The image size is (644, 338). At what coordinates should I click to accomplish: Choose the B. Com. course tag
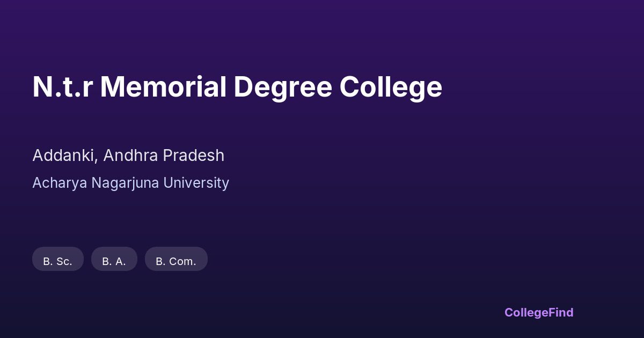pyautogui.click(x=176, y=259)
